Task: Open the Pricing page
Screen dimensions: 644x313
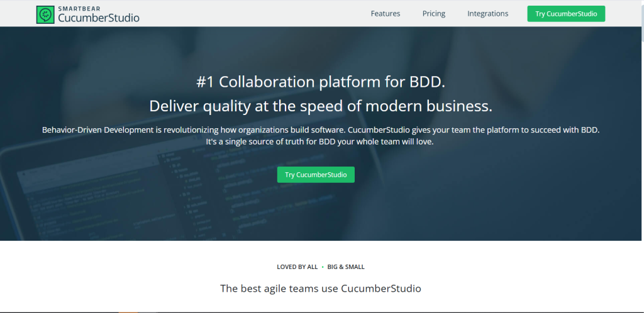Action: [x=434, y=14]
